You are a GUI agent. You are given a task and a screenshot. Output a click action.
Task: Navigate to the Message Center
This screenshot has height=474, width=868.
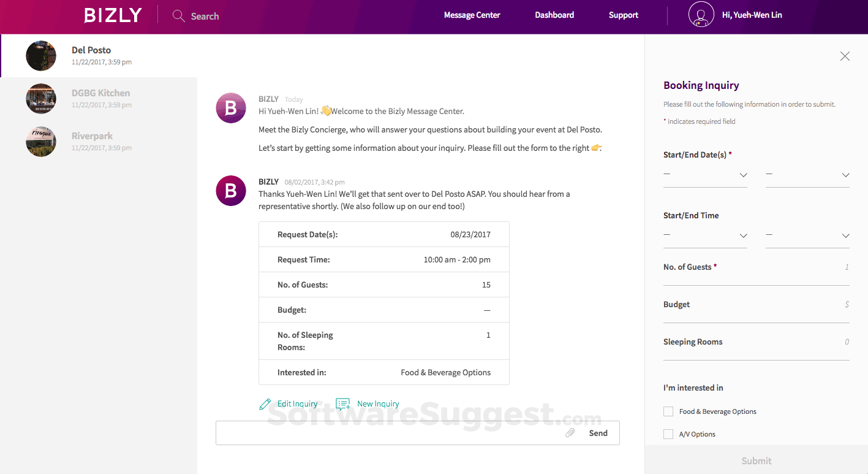click(x=472, y=15)
